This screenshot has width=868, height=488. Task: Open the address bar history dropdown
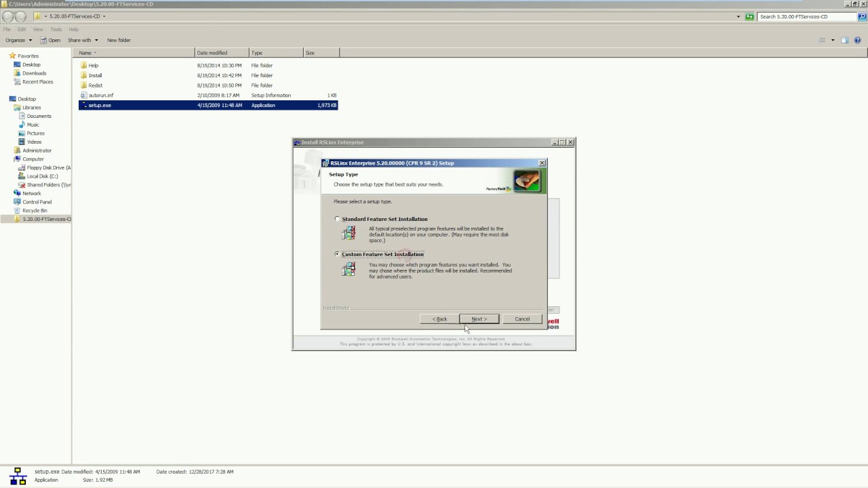click(x=738, y=16)
